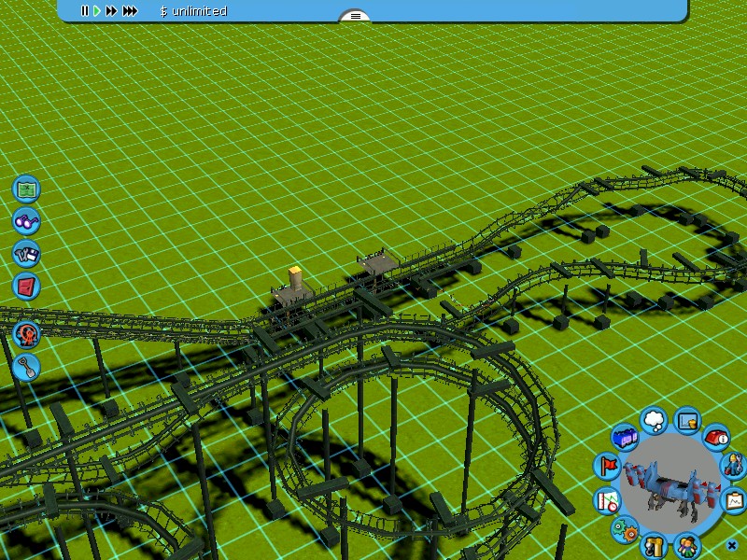Expand the top bar using the center handle
Screen dimensions: 747x560
tap(354, 16)
